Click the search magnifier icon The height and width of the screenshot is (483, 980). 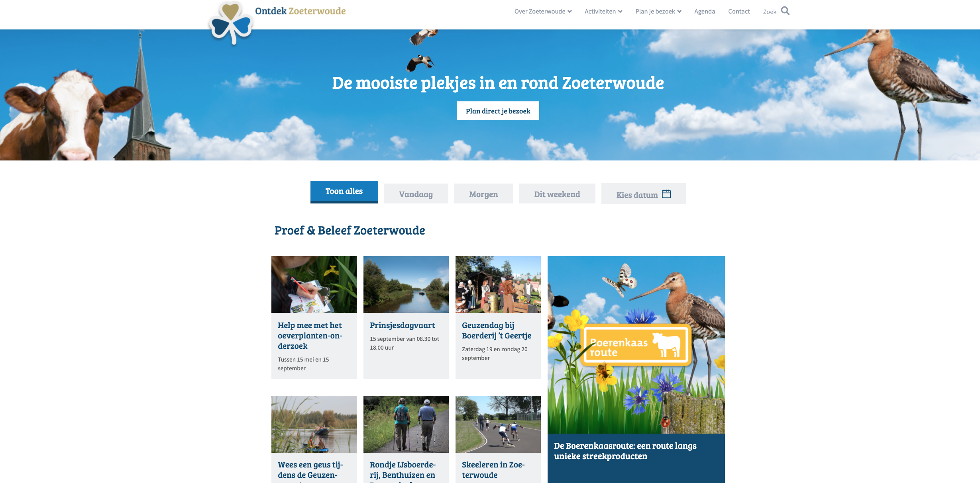[x=785, y=11]
